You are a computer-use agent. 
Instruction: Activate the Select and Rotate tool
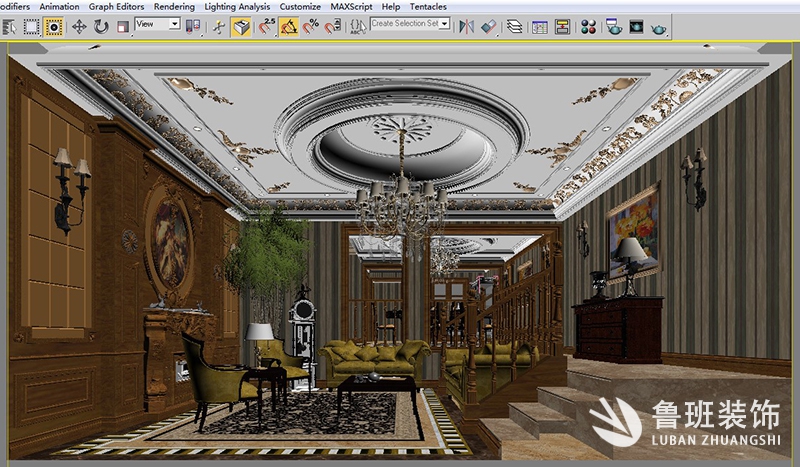(101, 27)
